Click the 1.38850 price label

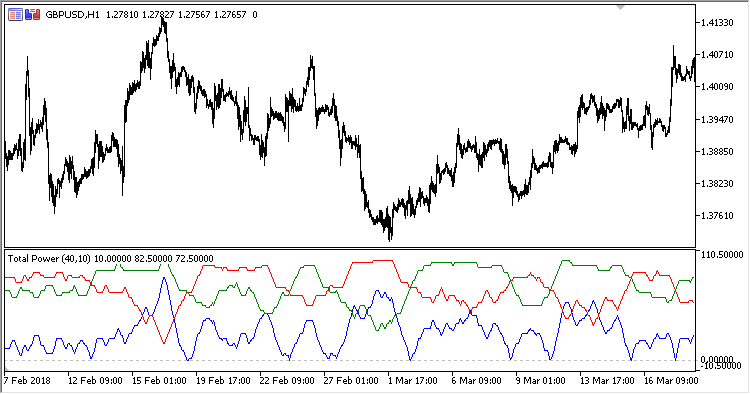pyautogui.click(x=717, y=151)
